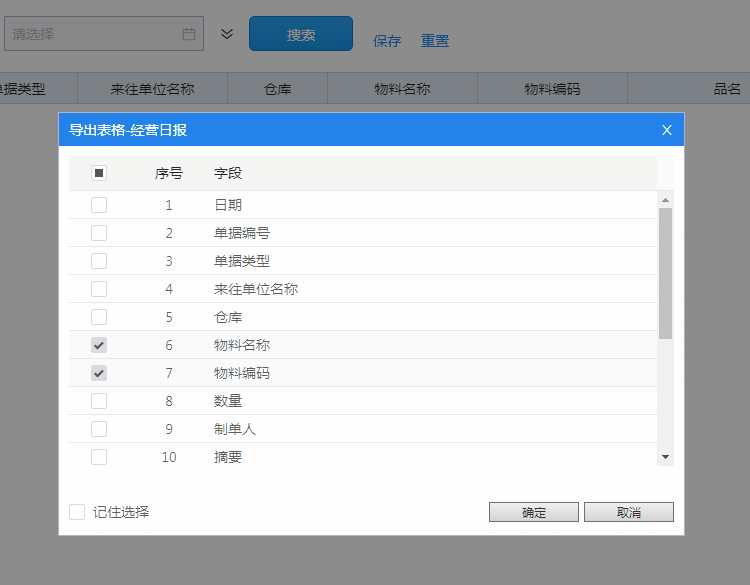Uncheck the 物料编码 field checkbox
The width and height of the screenshot is (750, 585).
[99, 373]
